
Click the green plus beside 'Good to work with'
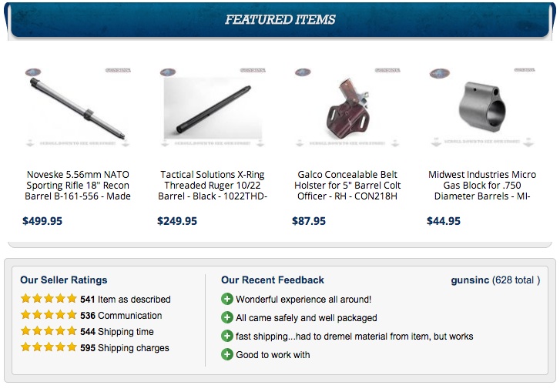pyautogui.click(x=226, y=354)
